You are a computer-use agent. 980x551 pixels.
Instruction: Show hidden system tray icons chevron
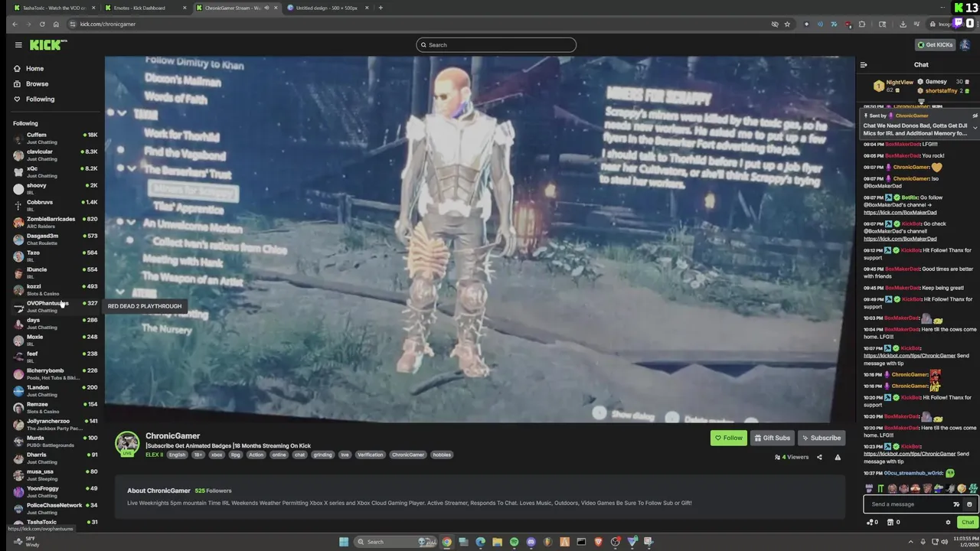coord(910,542)
